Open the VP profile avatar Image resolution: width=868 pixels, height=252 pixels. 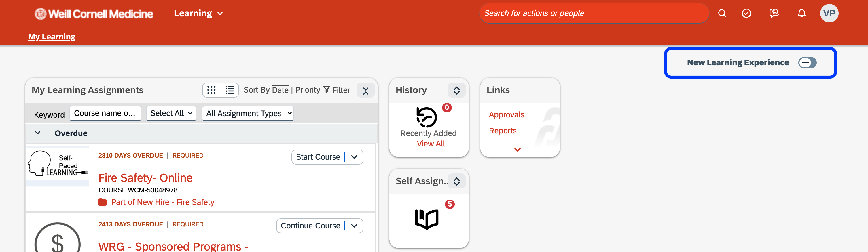point(829,14)
